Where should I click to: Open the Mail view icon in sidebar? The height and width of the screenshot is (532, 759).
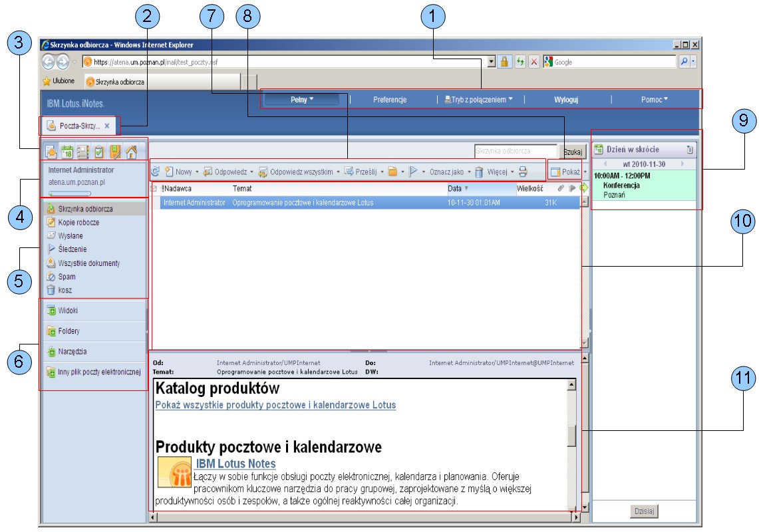51,152
